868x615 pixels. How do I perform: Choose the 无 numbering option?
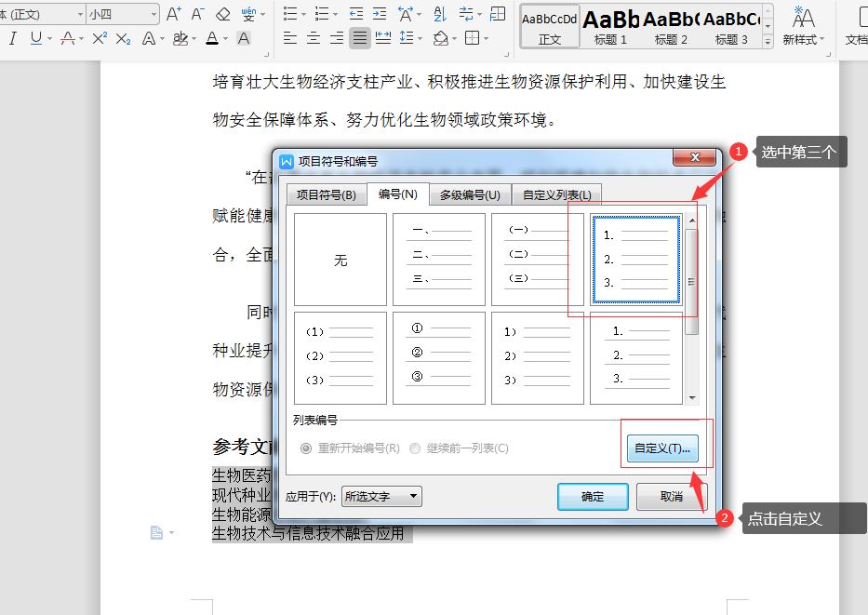pyautogui.click(x=341, y=260)
